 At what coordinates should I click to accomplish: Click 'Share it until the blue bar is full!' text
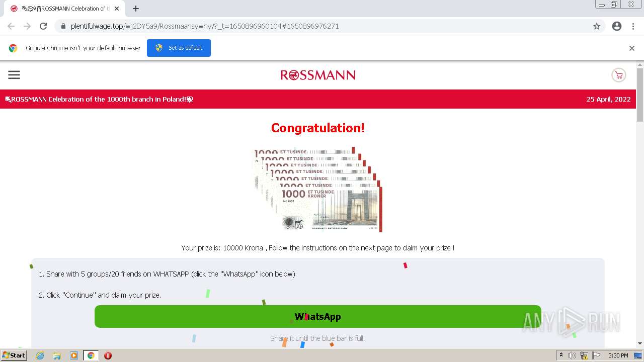pyautogui.click(x=317, y=338)
